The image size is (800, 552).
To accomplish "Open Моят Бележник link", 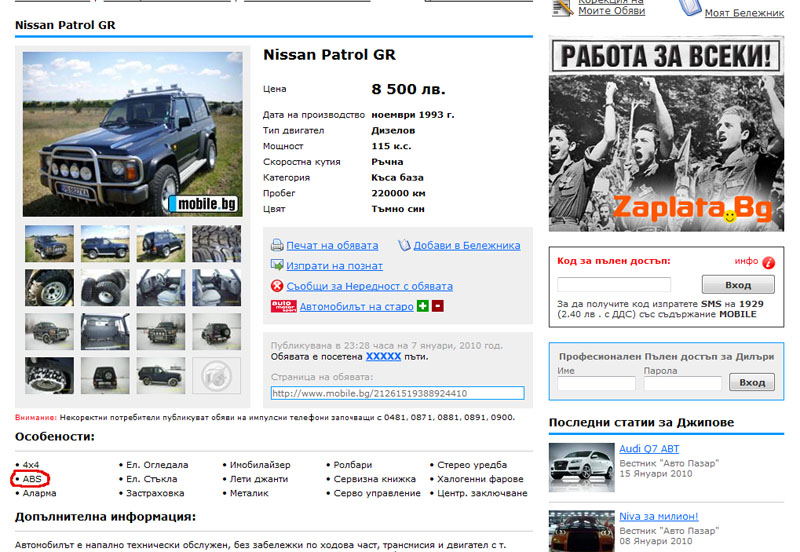I will tap(744, 13).
